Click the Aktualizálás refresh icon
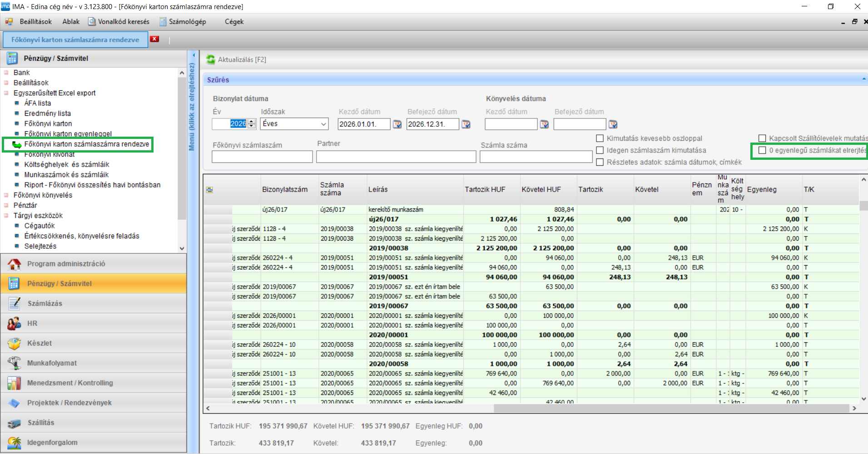The height and width of the screenshot is (454, 868). coord(211,59)
